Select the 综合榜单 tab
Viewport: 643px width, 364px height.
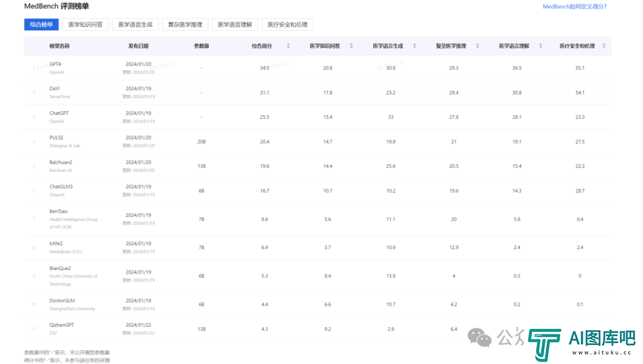(42, 24)
